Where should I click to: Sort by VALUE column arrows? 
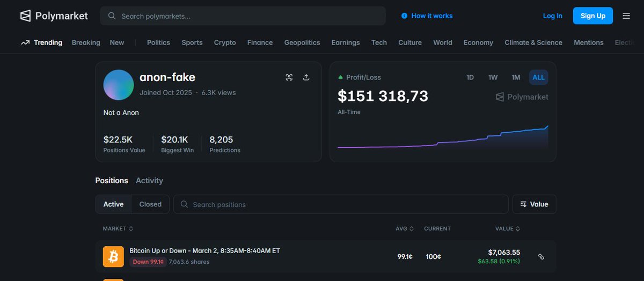pos(518,229)
